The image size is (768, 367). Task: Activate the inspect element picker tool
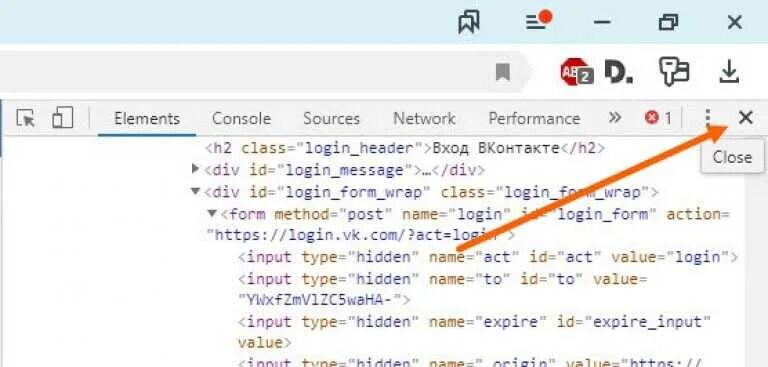[25, 118]
